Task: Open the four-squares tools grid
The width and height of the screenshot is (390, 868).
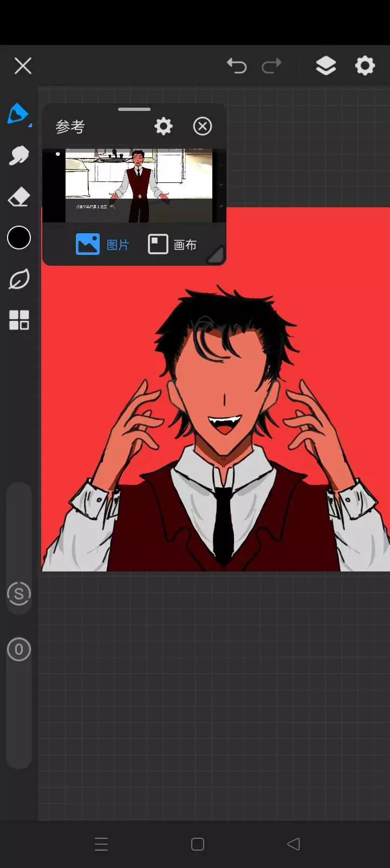Action: coord(19,320)
